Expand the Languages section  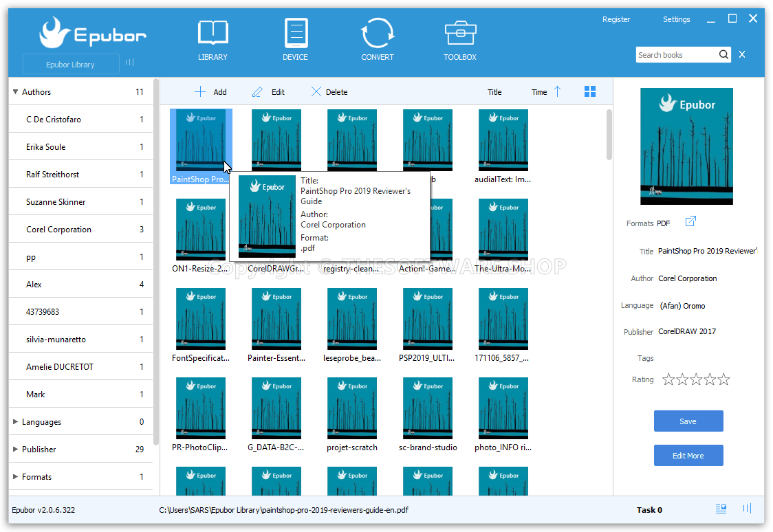coord(15,421)
